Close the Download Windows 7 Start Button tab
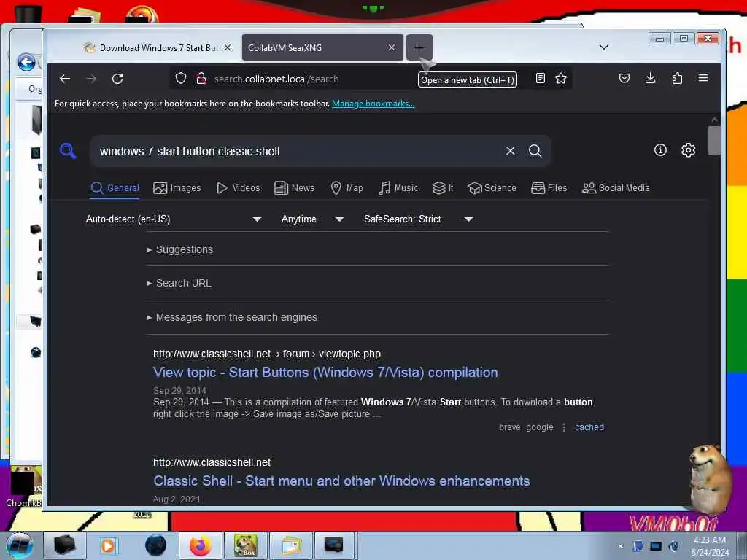Image resolution: width=747 pixels, height=560 pixels. (228, 47)
